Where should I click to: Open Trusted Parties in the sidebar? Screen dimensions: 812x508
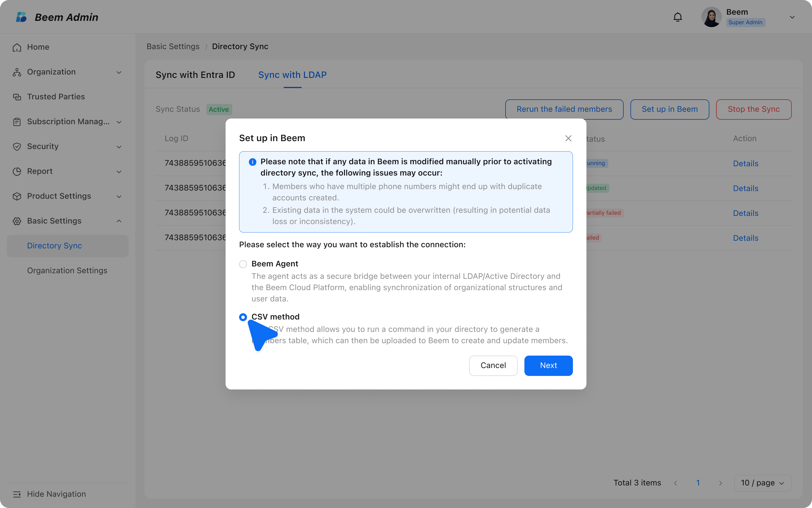(x=56, y=97)
